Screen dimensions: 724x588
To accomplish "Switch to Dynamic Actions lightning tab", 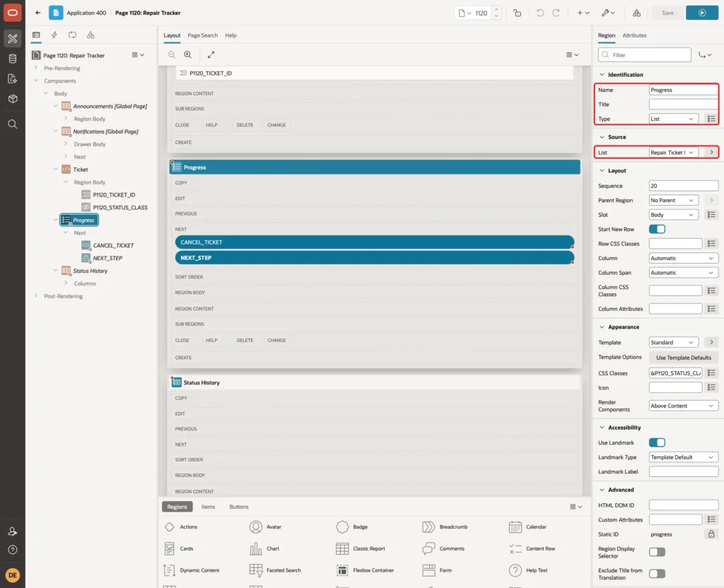I will coord(54,35).
